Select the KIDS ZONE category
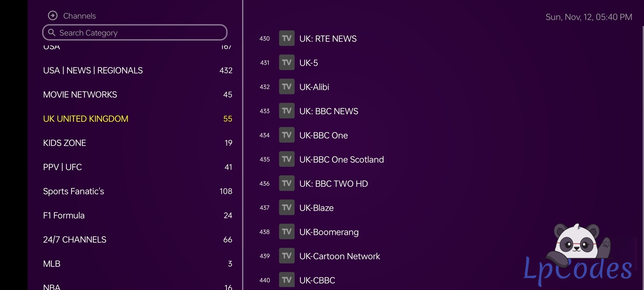 tap(64, 143)
